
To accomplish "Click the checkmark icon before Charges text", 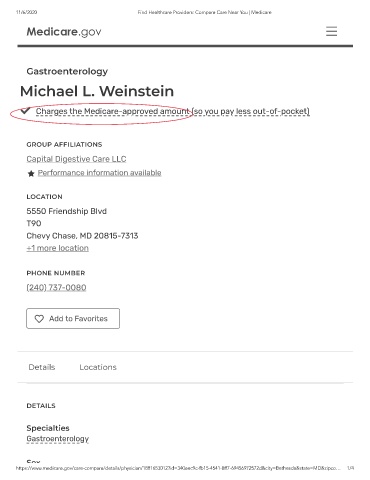I will point(25,110).
